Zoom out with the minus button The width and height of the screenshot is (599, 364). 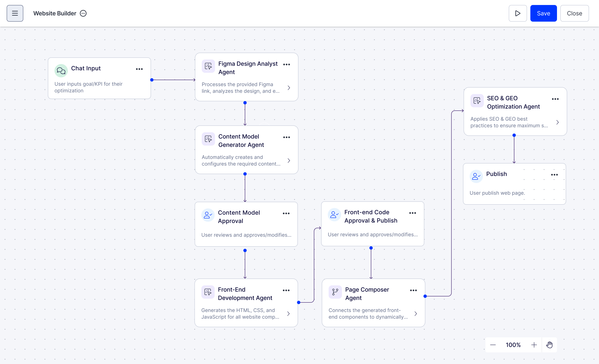[493, 345]
